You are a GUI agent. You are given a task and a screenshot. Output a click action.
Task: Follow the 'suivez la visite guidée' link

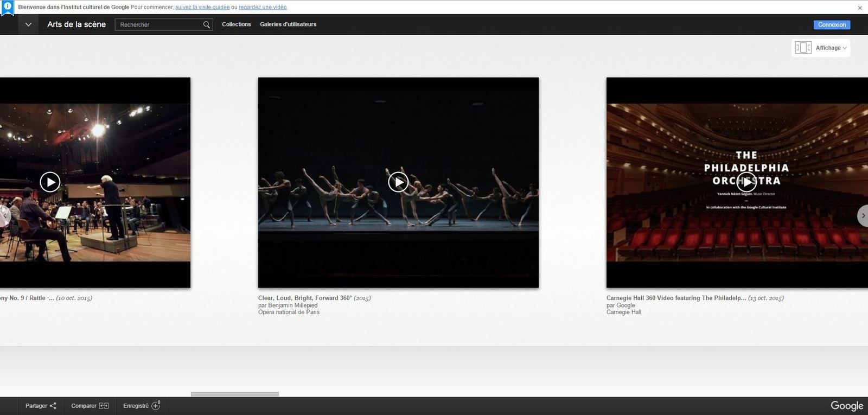click(x=202, y=7)
